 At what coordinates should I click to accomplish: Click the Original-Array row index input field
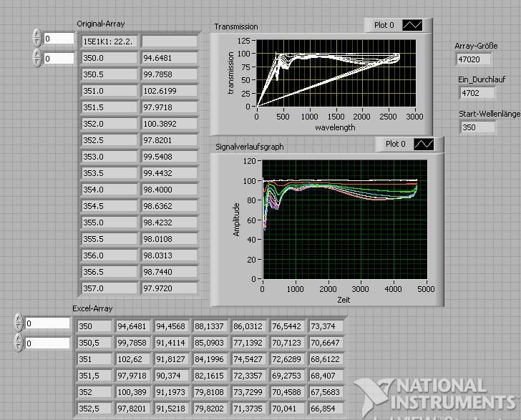click(59, 39)
